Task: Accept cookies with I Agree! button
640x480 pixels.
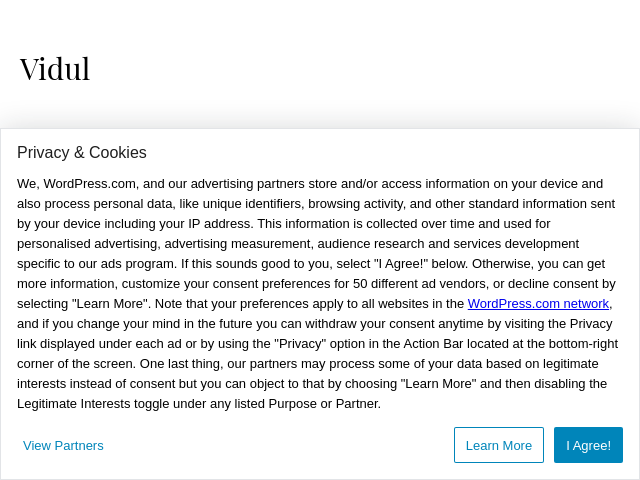Action: click(x=588, y=446)
